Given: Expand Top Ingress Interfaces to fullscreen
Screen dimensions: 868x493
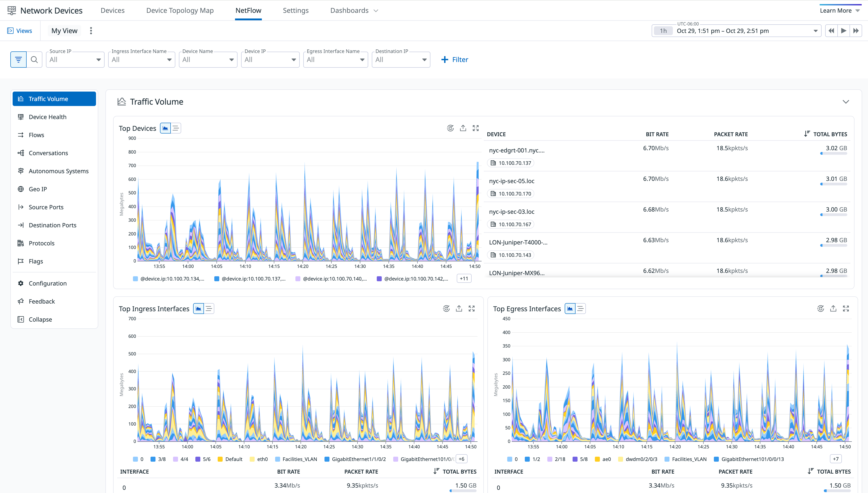Looking at the screenshot, I should pyautogui.click(x=472, y=309).
